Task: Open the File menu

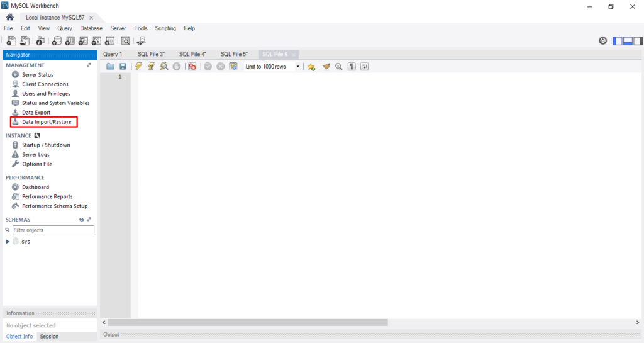Action: 8,28
